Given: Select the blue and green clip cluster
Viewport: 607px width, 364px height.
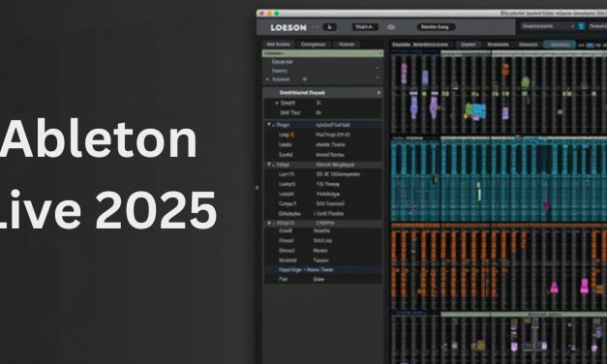Looking at the screenshot, I should pos(475,111).
